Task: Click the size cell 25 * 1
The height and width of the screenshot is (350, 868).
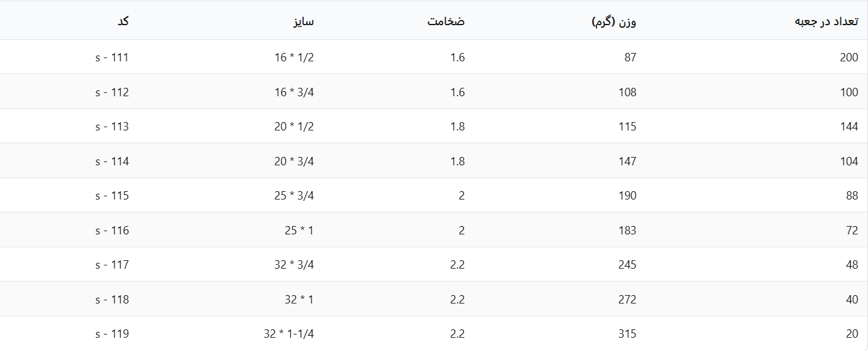Action: click(299, 231)
